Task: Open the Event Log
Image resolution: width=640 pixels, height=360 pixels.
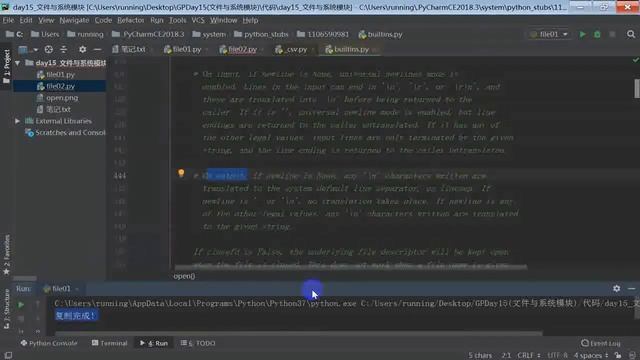Action: point(601,343)
